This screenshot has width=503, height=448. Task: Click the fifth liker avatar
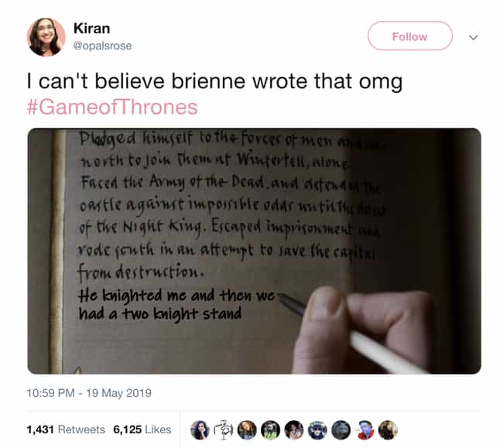tap(294, 429)
